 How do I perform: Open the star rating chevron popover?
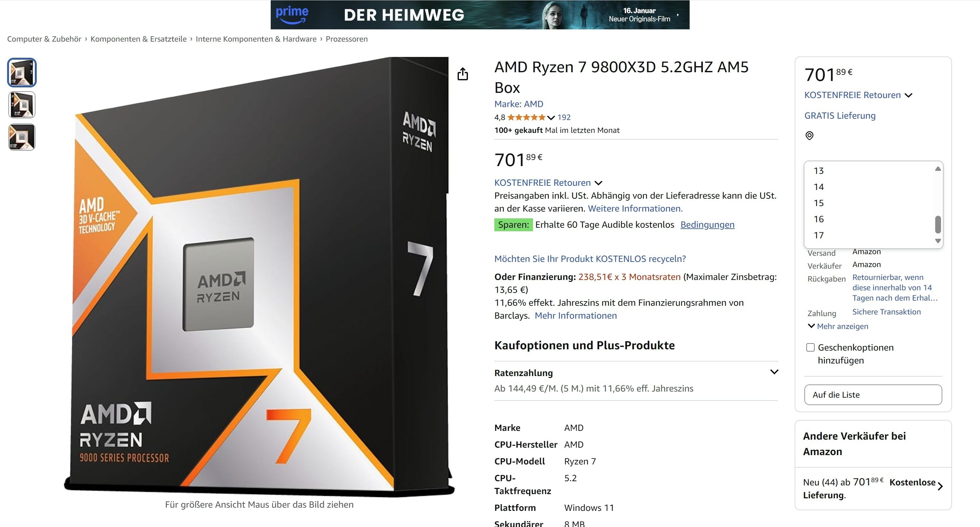coord(551,118)
